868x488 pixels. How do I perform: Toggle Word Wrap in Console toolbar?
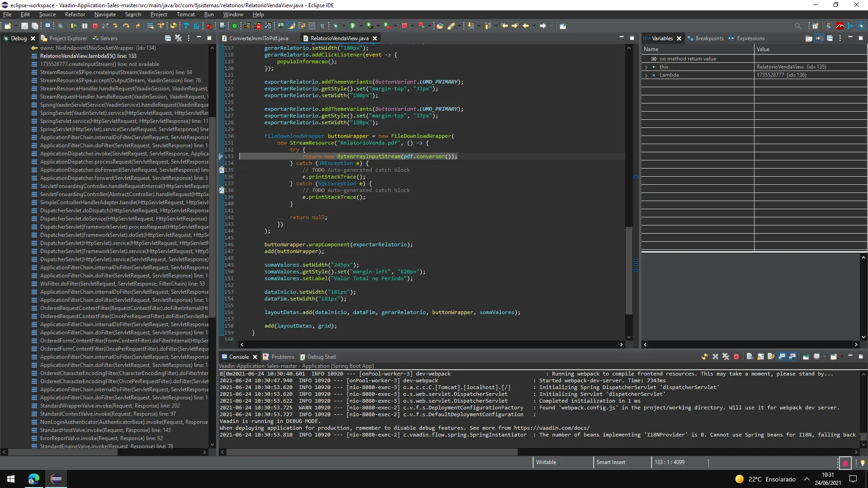pyautogui.click(x=771, y=357)
